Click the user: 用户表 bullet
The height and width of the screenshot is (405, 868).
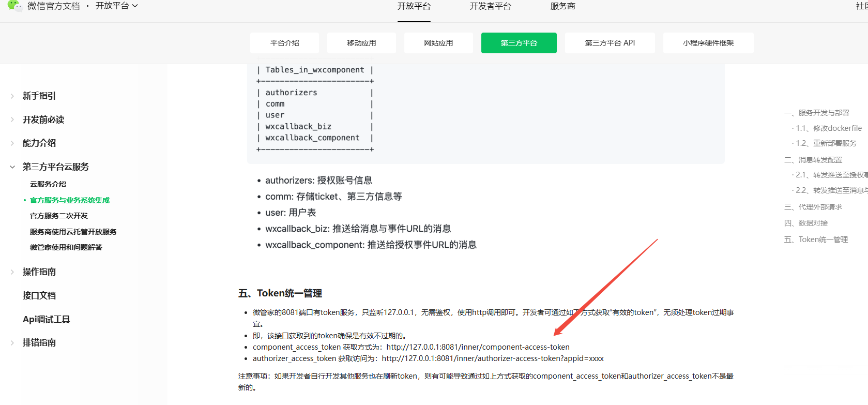pyautogui.click(x=291, y=213)
